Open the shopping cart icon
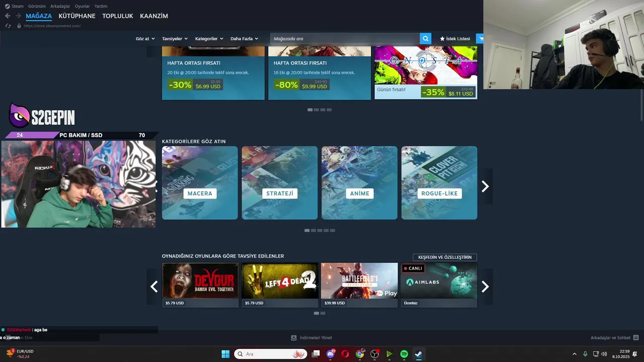The height and width of the screenshot is (362, 644). click(x=480, y=39)
